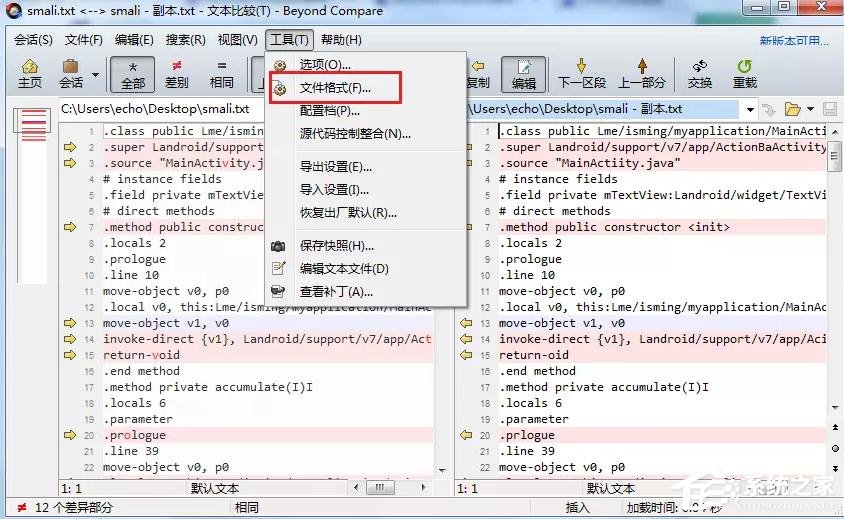Click right copy arrow on line 15
This screenshot has height=519, width=844.
(466, 355)
